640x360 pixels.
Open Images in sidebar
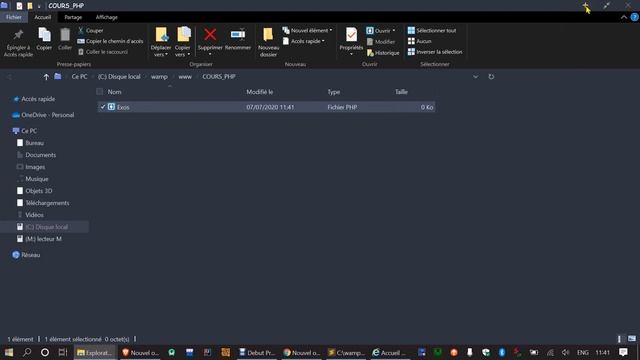click(x=35, y=167)
